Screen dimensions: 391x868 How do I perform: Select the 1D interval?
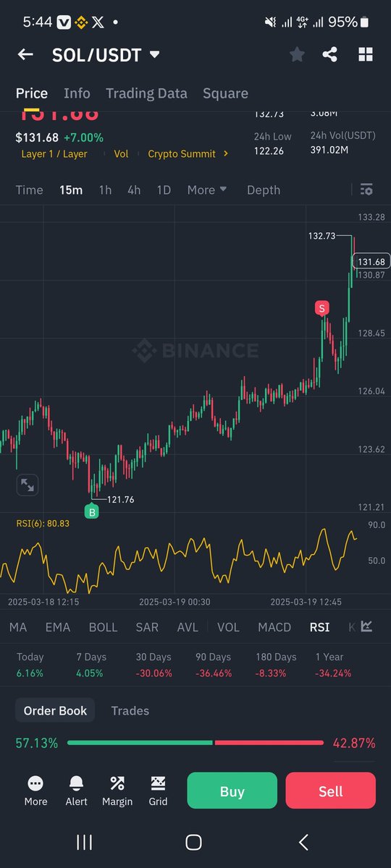[164, 190]
